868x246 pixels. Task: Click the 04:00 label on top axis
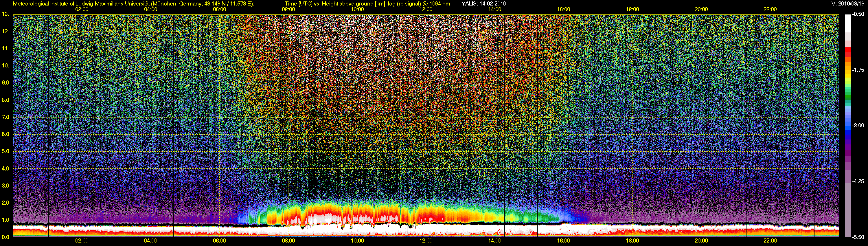[x=151, y=10]
